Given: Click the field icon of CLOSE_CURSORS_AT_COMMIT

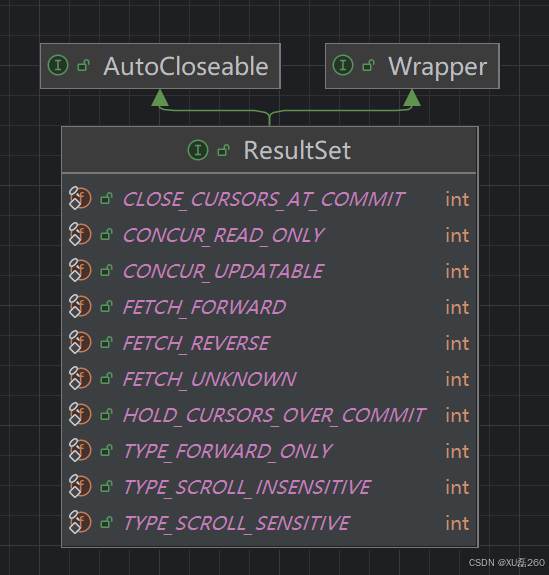Looking at the screenshot, I should [80, 198].
